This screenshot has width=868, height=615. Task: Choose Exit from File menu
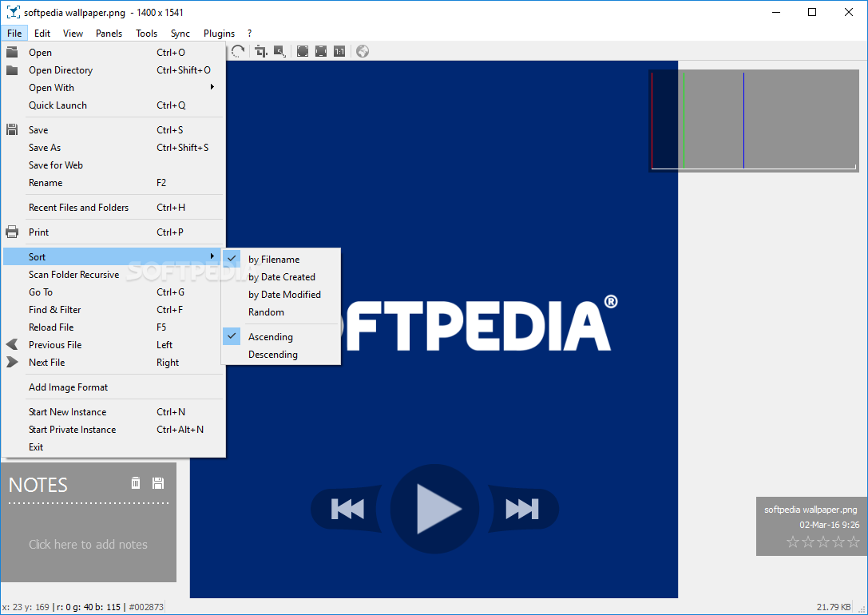(x=113, y=446)
